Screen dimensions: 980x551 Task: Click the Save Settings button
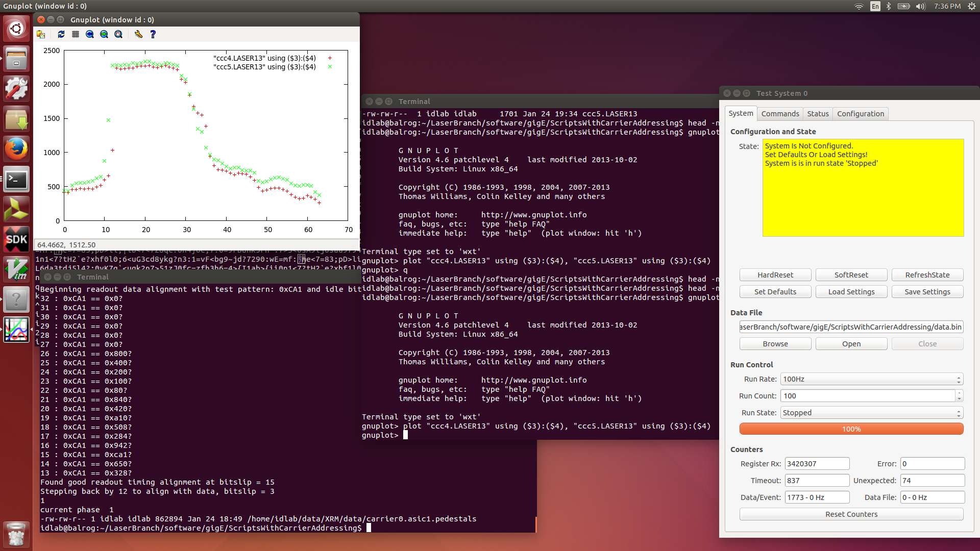pos(927,292)
